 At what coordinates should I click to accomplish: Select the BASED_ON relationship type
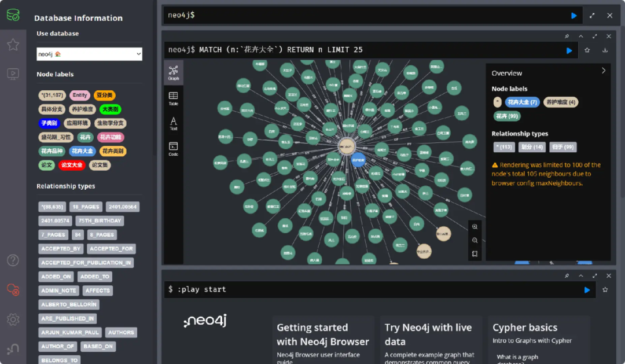click(98, 347)
